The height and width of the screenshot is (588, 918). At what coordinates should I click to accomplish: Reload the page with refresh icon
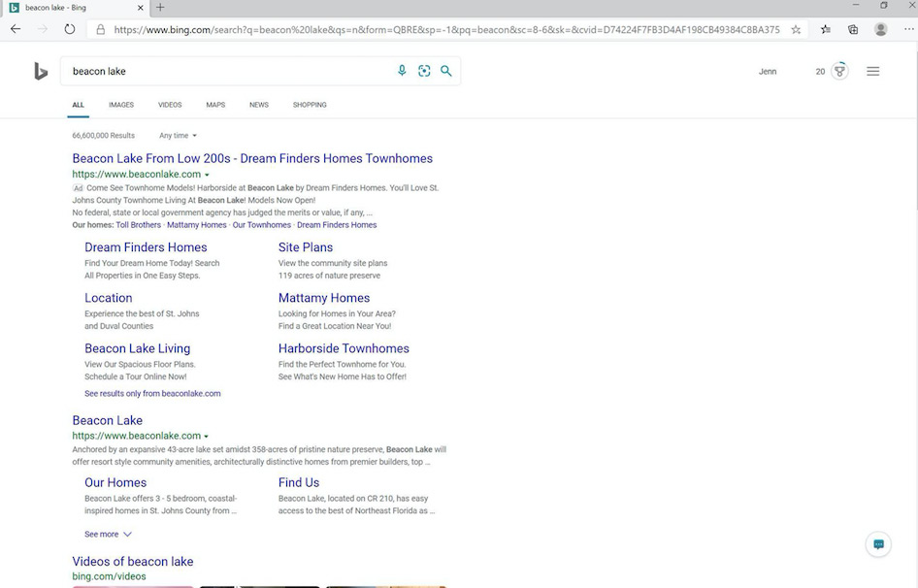click(70, 29)
